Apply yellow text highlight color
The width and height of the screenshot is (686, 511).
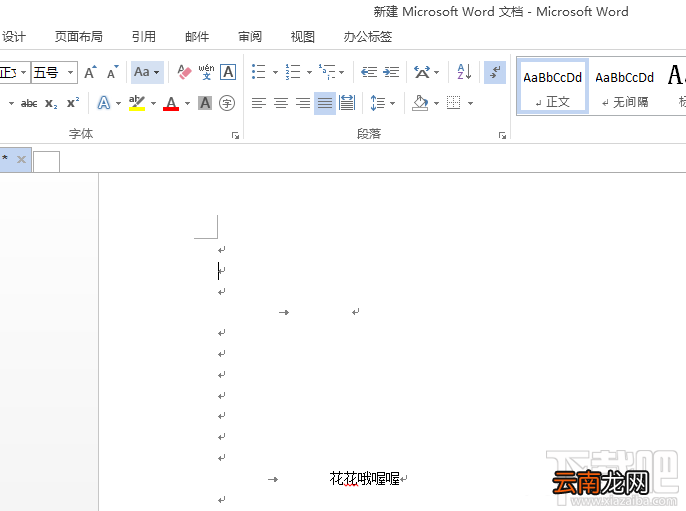pos(137,103)
